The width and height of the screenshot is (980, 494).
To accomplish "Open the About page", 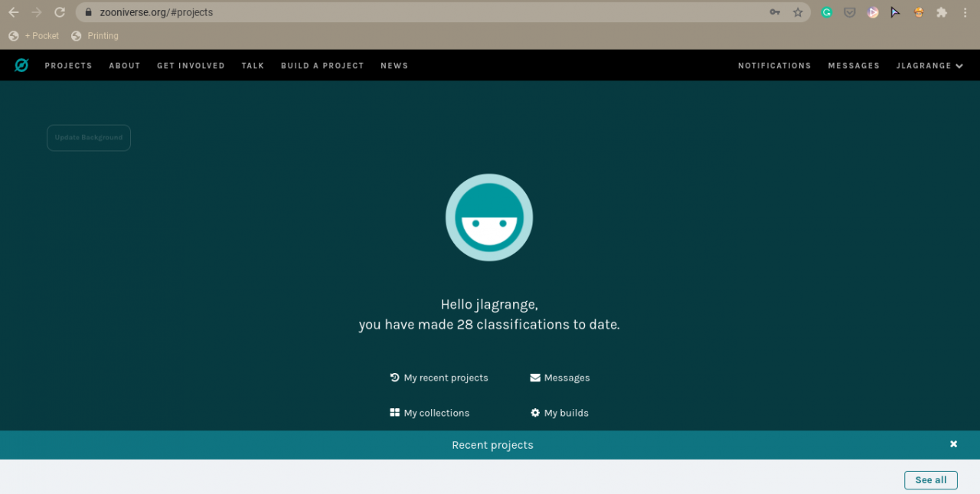I will coord(125,66).
